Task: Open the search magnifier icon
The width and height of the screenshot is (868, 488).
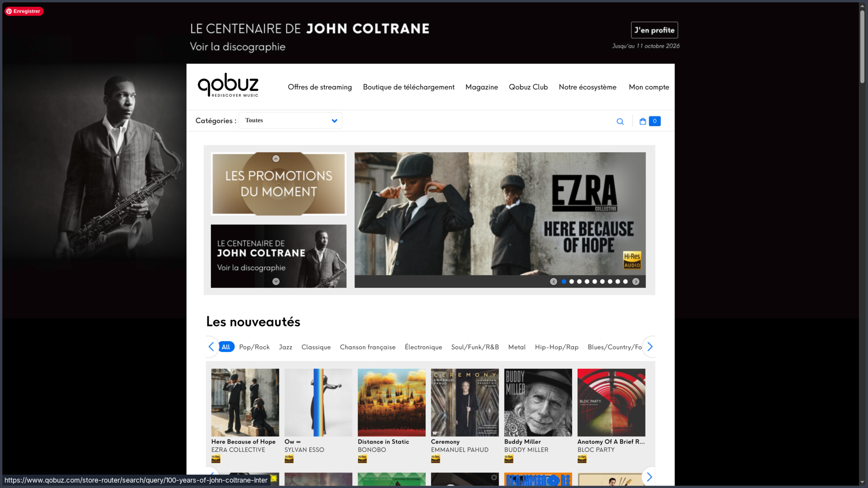Action: point(620,122)
